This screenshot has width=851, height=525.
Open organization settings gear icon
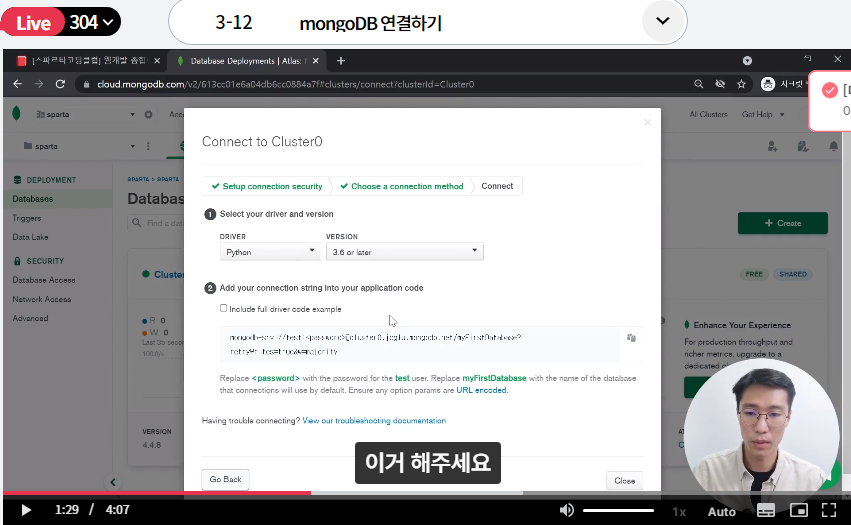click(x=148, y=115)
